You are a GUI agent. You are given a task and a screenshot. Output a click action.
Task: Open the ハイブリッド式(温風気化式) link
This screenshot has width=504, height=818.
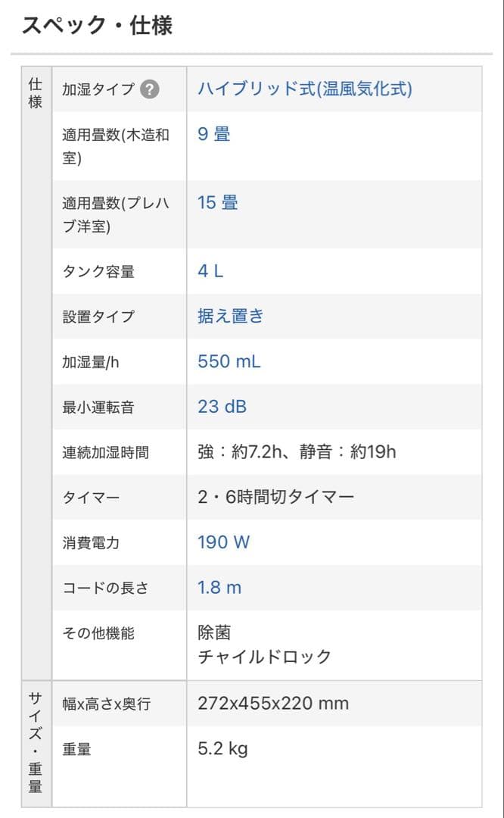pyautogui.click(x=304, y=89)
